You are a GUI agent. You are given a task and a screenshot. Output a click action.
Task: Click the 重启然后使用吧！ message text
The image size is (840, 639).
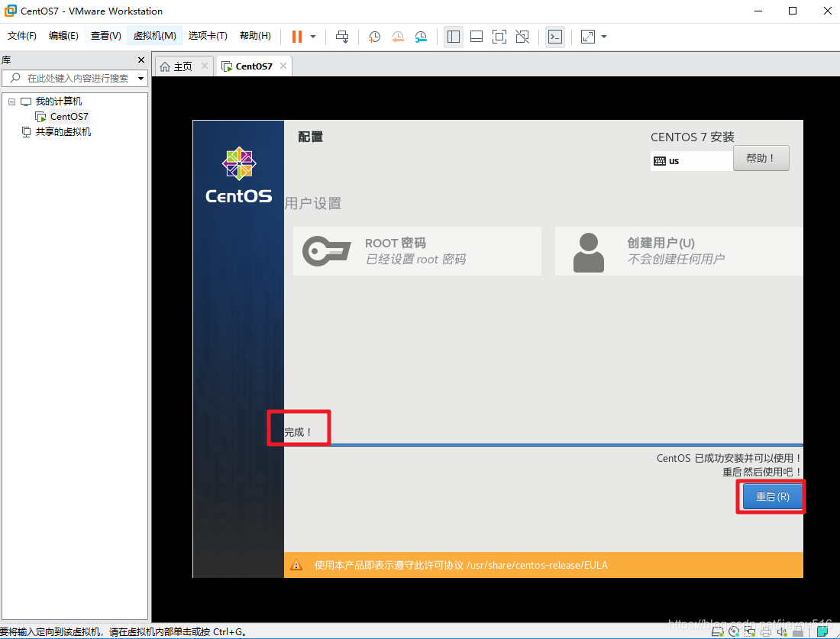click(762, 472)
